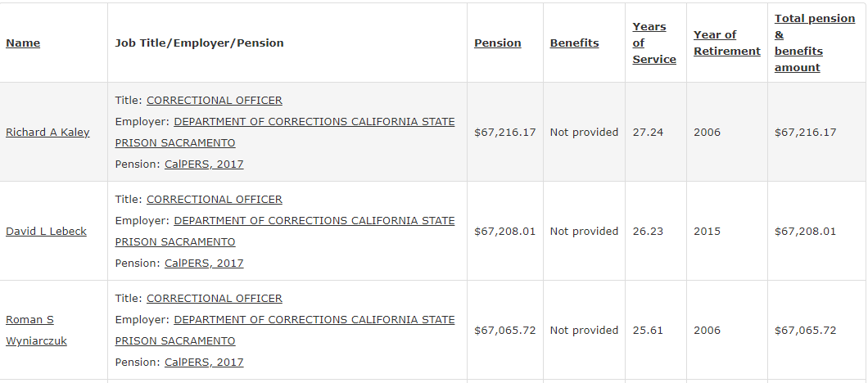Open CalPERS, 2017 link for Lebeck

pos(204,263)
